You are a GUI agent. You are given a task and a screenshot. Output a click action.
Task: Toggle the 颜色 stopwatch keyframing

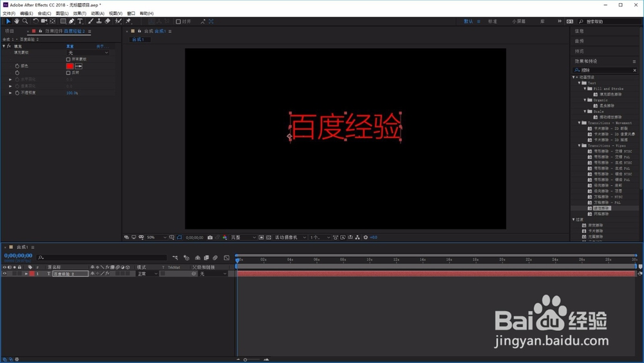coord(17,66)
